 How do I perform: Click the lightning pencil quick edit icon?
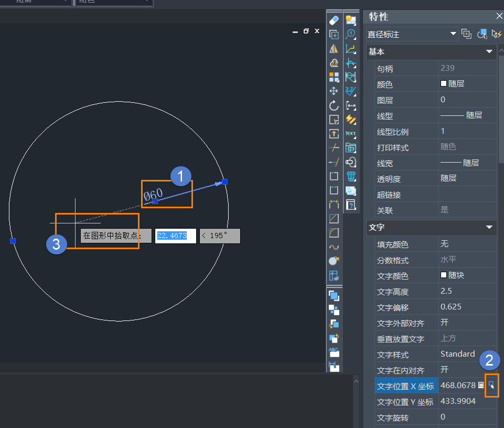click(x=351, y=120)
